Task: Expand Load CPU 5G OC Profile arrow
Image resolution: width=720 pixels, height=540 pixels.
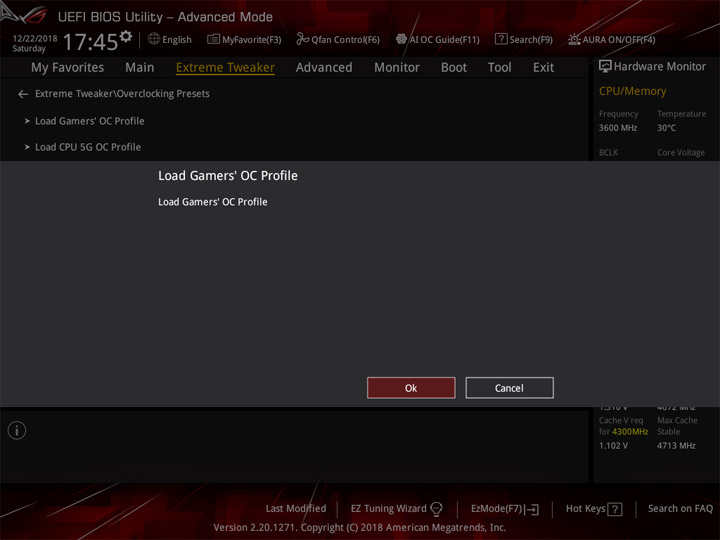Action: 27,147
